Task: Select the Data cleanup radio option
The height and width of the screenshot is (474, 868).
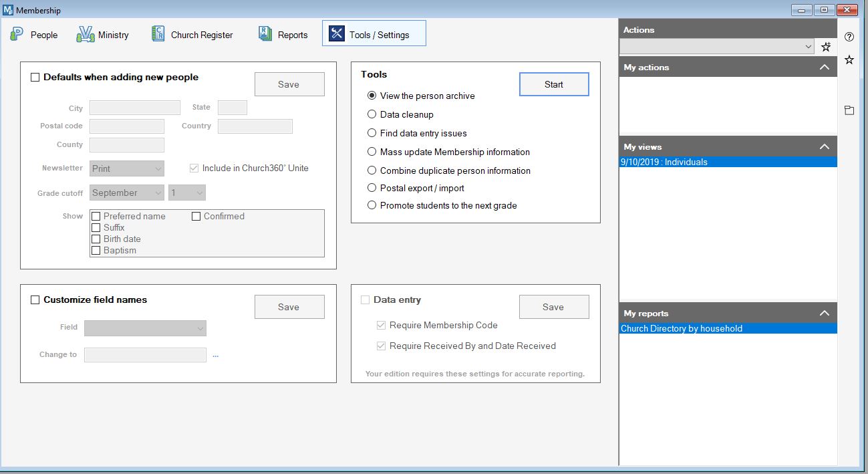Action: [372, 114]
